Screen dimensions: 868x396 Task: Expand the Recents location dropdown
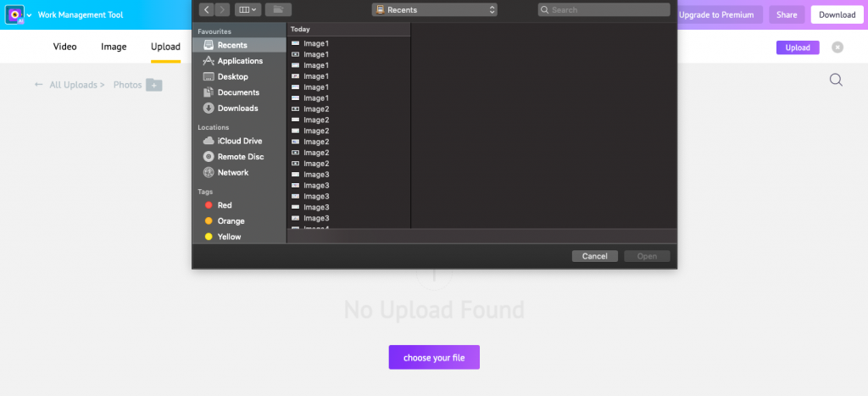point(435,9)
